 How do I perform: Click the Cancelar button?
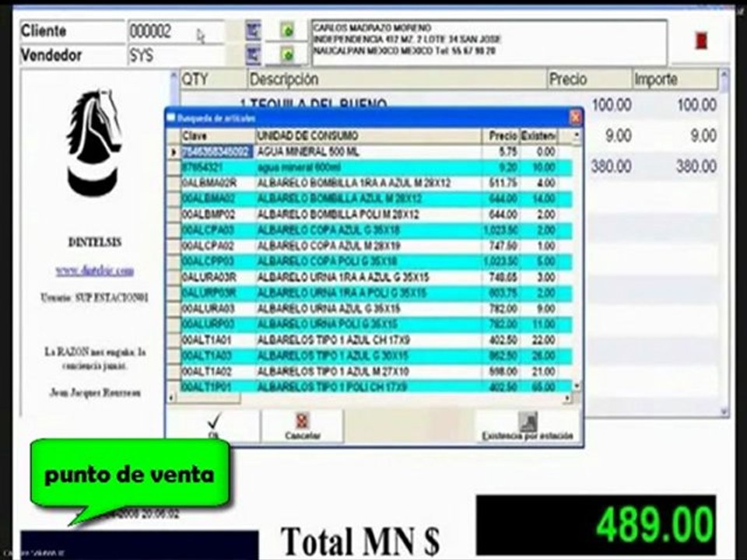303,425
